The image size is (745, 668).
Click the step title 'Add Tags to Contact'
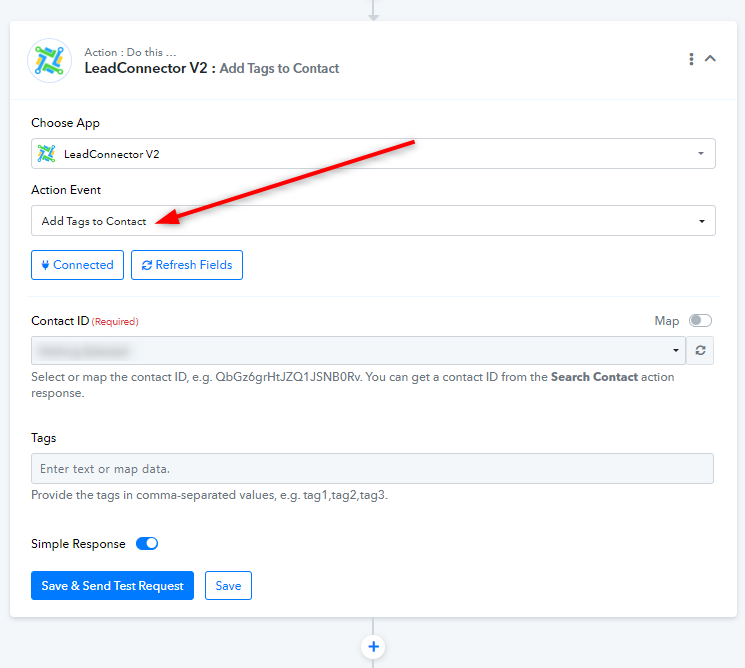coord(279,68)
